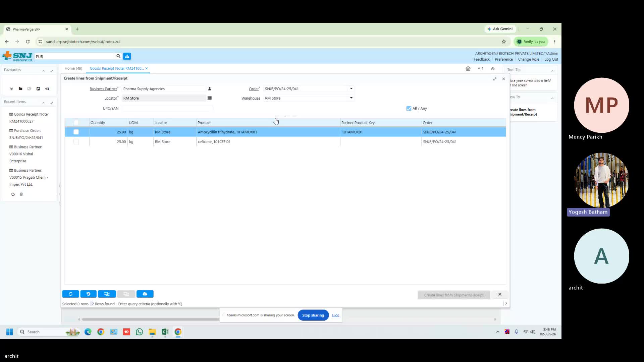Image resolution: width=644 pixels, height=362 pixels.
Task: Maximize the Recent Items panel via arrow icon
Action: click(52, 102)
